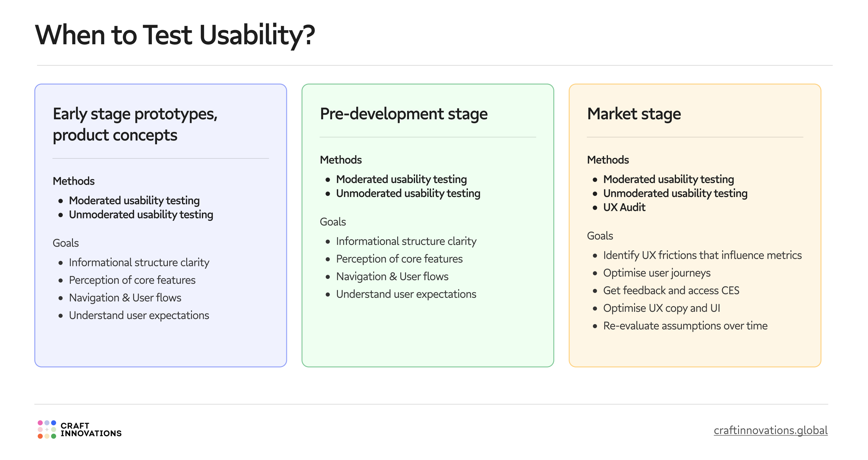
Task: Select 'Optimise user journeys' in Market stage goals
Action: coord(657,273)
